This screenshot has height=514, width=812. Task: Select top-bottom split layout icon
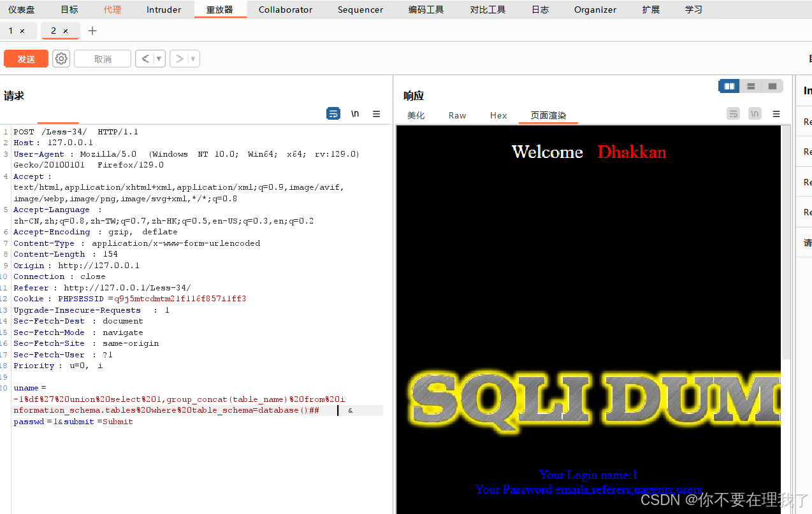tap(751, 86)
